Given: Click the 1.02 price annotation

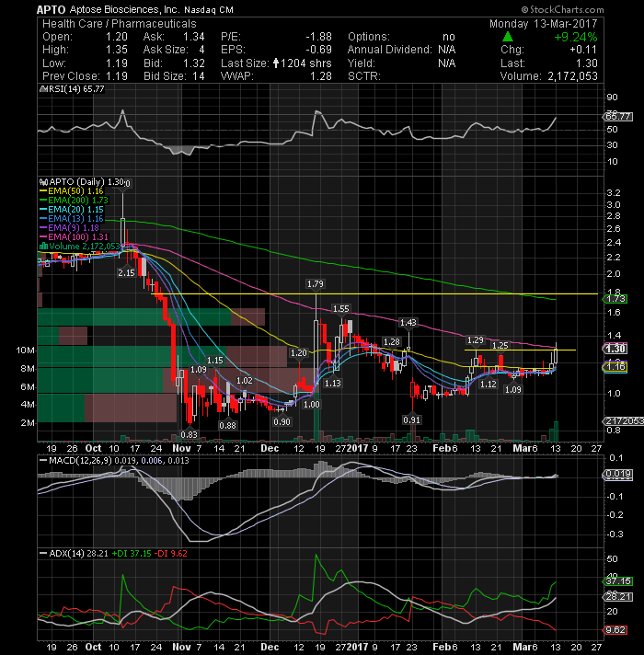Looking at the screenshot, I should tap(245, 381).
